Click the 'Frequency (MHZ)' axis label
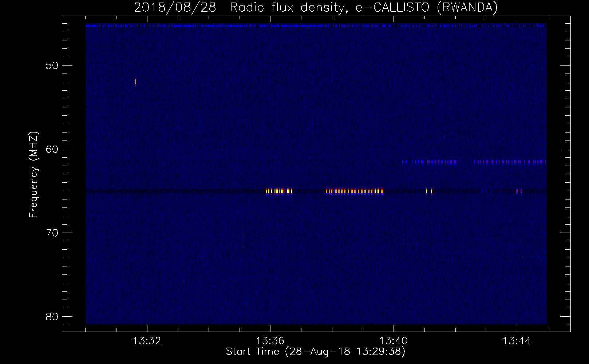Screen dimensions: 589x364 [33, 175]
